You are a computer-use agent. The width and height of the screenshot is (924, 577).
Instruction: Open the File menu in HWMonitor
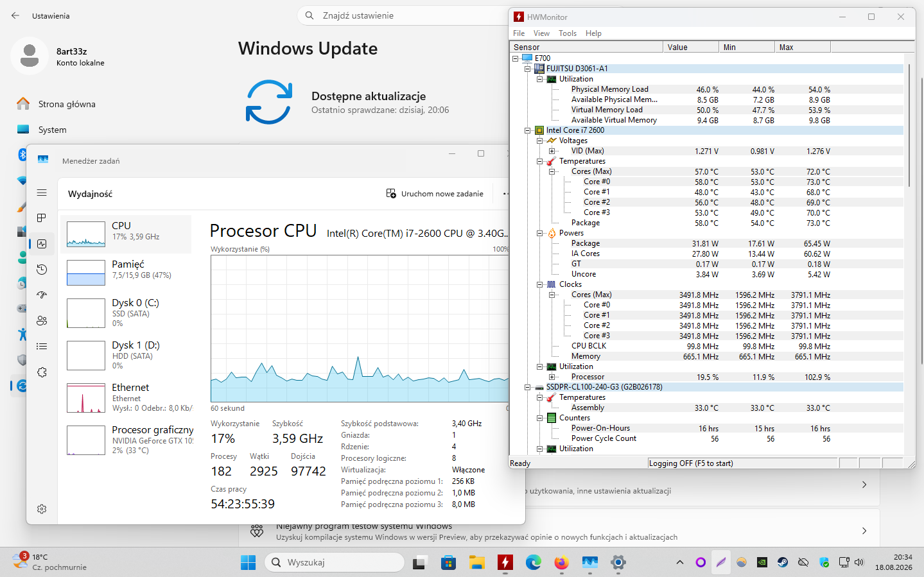coord(519,33)
